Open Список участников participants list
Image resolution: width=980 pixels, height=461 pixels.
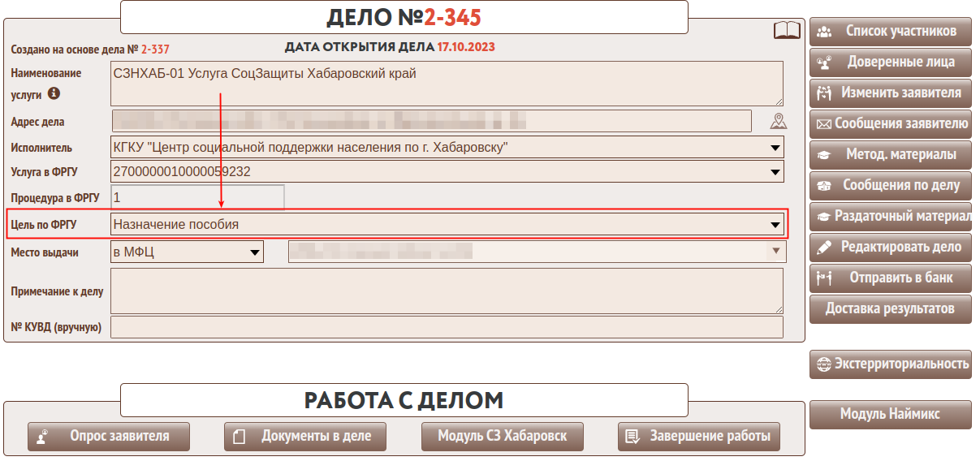pyautogui.click(x=890, y=32)
